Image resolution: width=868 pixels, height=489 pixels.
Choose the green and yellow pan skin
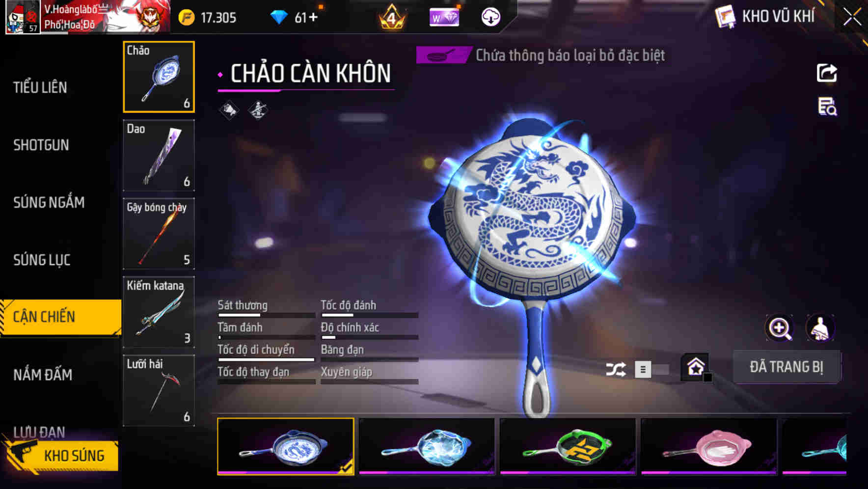[568, 446]
